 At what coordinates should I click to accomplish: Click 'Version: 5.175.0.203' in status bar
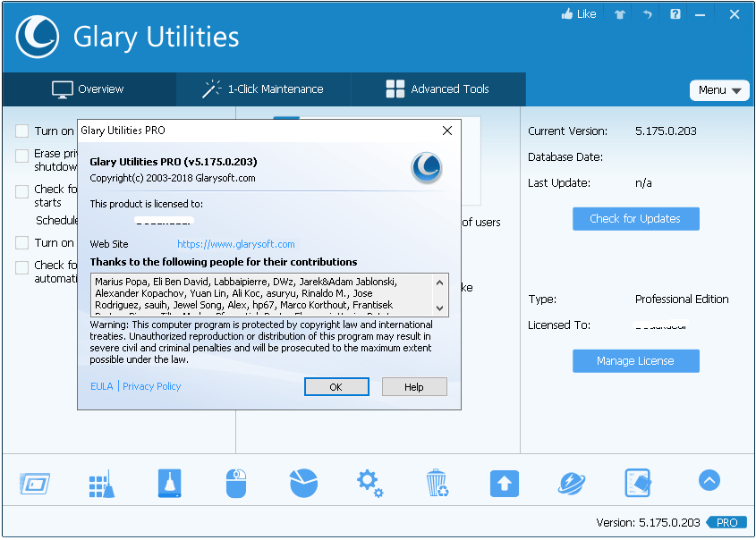648,523
